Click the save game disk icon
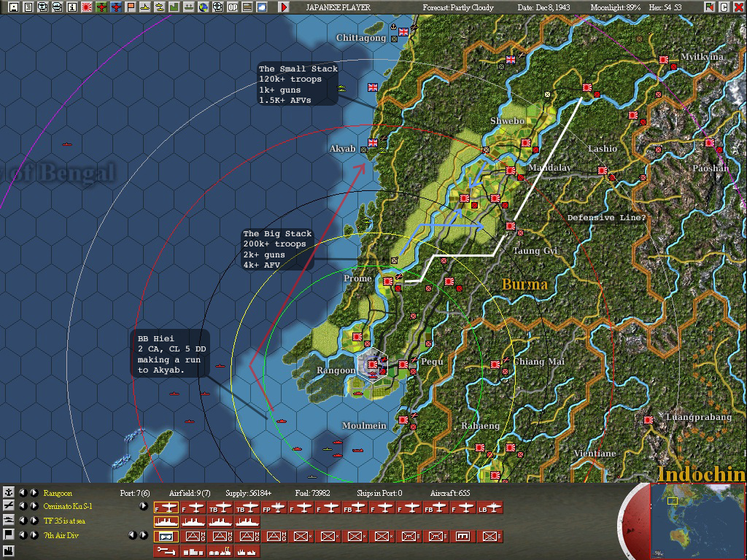Image resolution: width=747 pixels, height=560 pixels. [x=13, y=7]
